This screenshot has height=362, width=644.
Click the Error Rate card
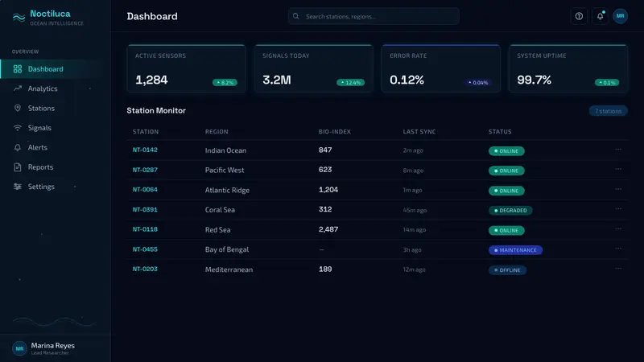click(441, 68)
